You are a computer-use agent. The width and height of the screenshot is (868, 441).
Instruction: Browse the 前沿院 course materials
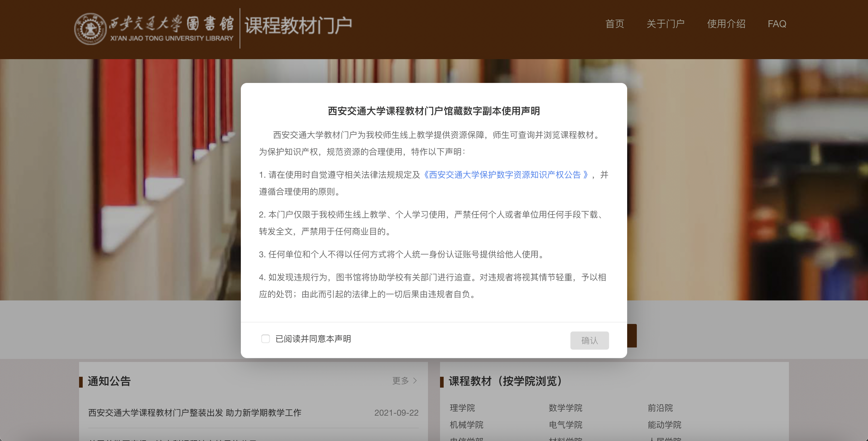[x=660, y=408]
